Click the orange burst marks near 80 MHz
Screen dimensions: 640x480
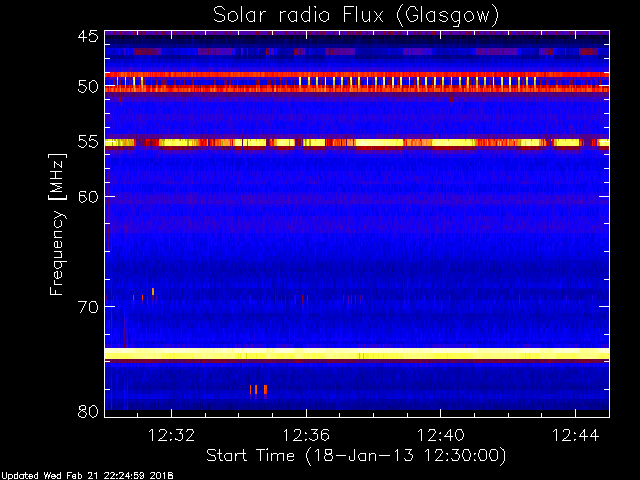point(258,389)
